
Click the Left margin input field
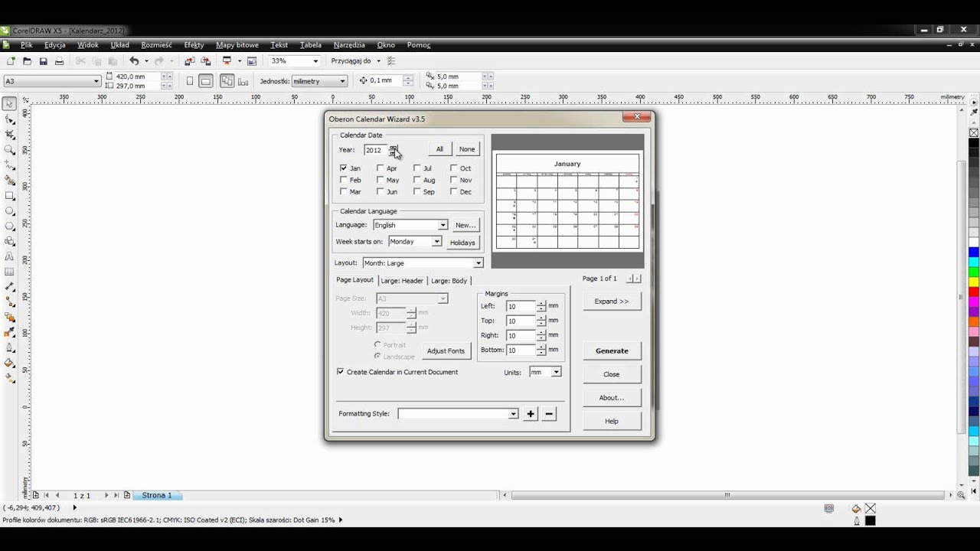[521, 306]
